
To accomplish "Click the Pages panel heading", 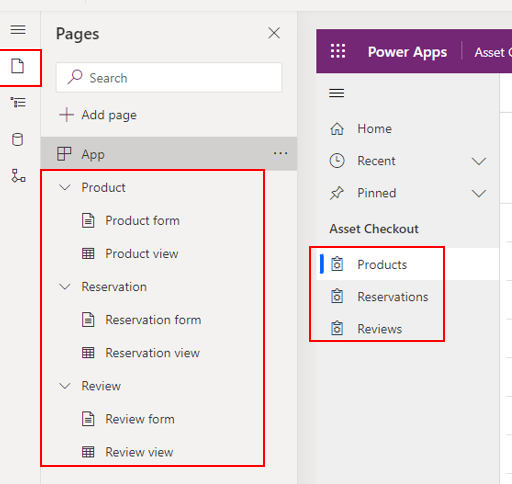I will (77, 34).
